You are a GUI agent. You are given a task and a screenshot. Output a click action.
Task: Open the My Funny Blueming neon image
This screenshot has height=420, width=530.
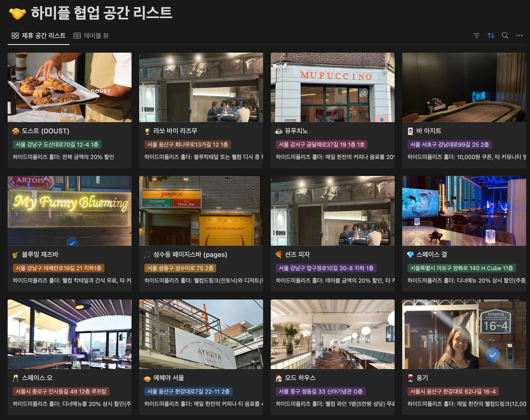[69, 211]
